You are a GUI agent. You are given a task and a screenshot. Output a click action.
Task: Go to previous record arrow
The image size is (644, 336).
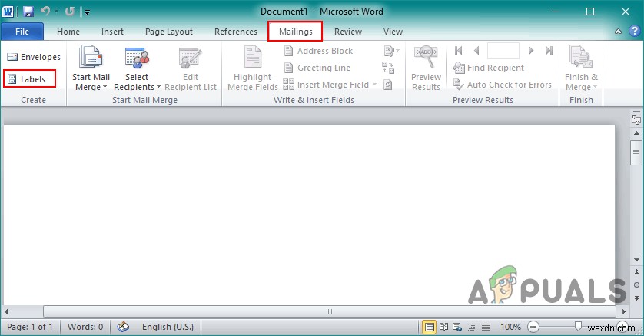[476, 51]
